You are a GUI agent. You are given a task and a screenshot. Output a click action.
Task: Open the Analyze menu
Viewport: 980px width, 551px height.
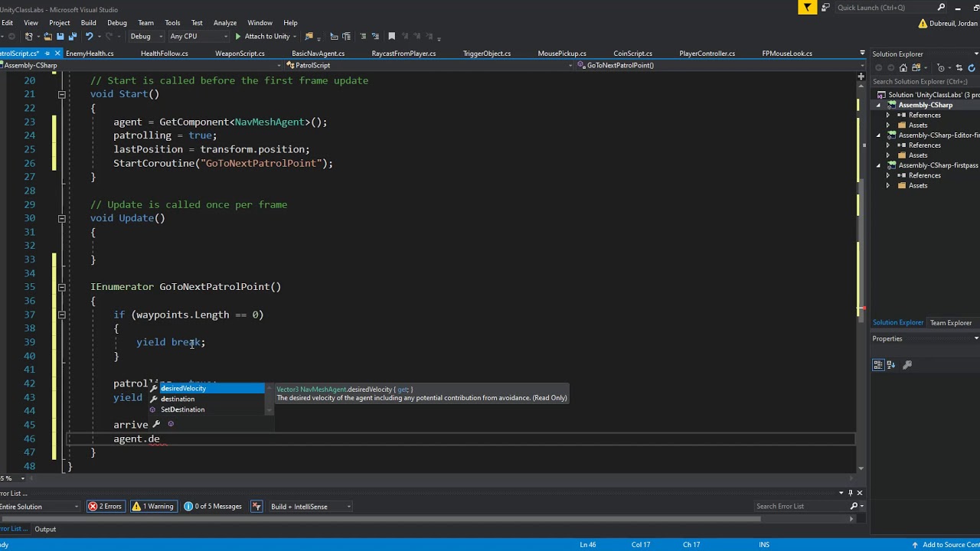click(x=225, y=23)
